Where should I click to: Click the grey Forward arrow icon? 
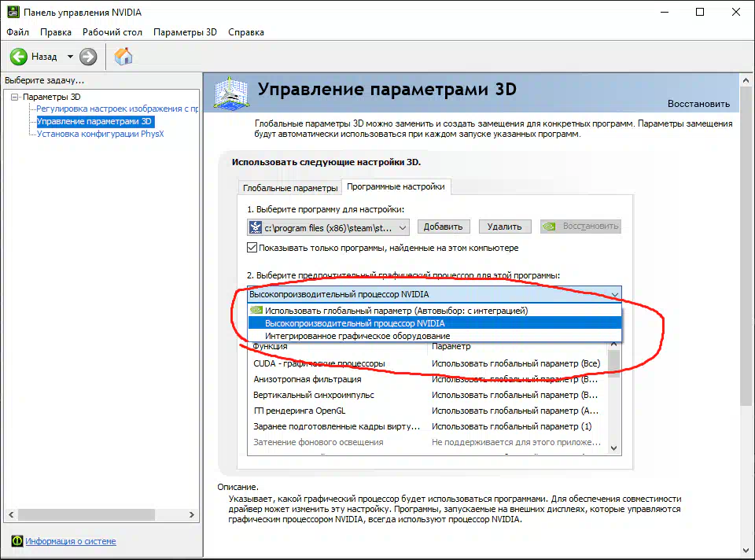pyautogui.click(x=88, y=57)
